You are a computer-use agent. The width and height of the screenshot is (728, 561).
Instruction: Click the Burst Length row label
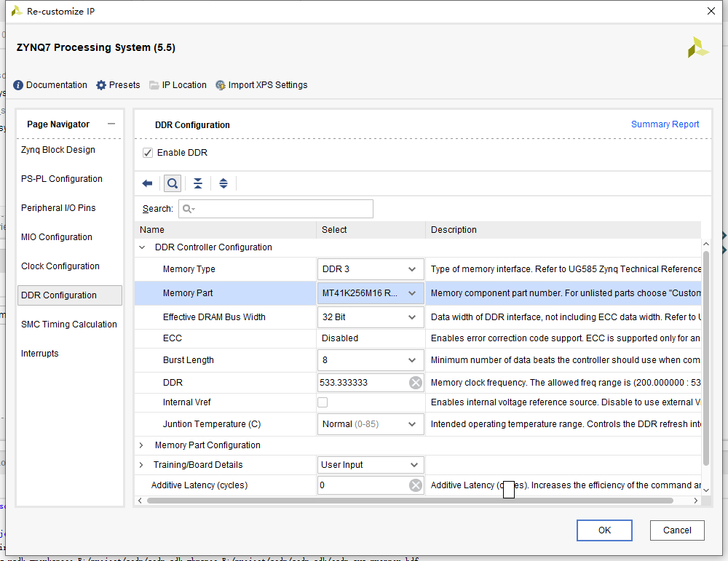(188, 360)
